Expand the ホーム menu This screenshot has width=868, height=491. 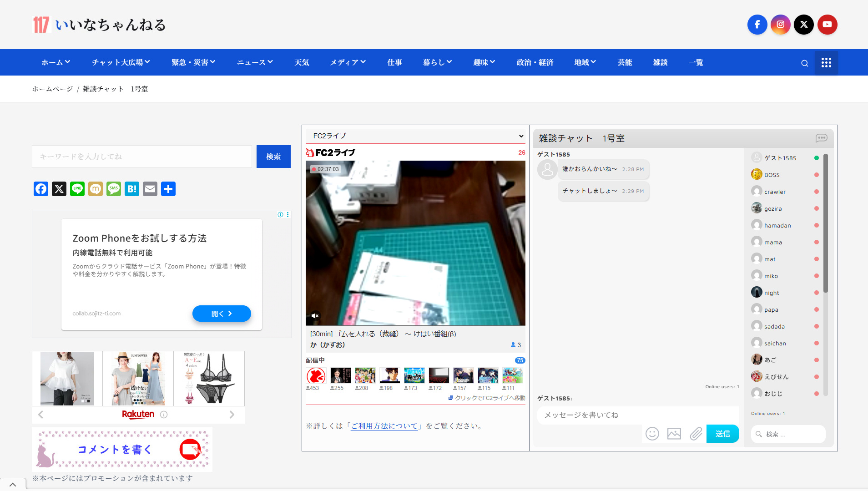click(x=56, y=62)
